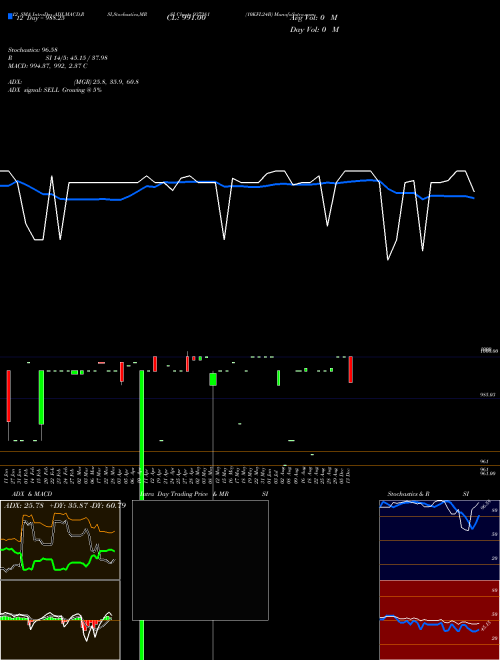Click the 'CL: 991.00' closing price text
This screenshot has width=500, height=660.
pos(186,18)
